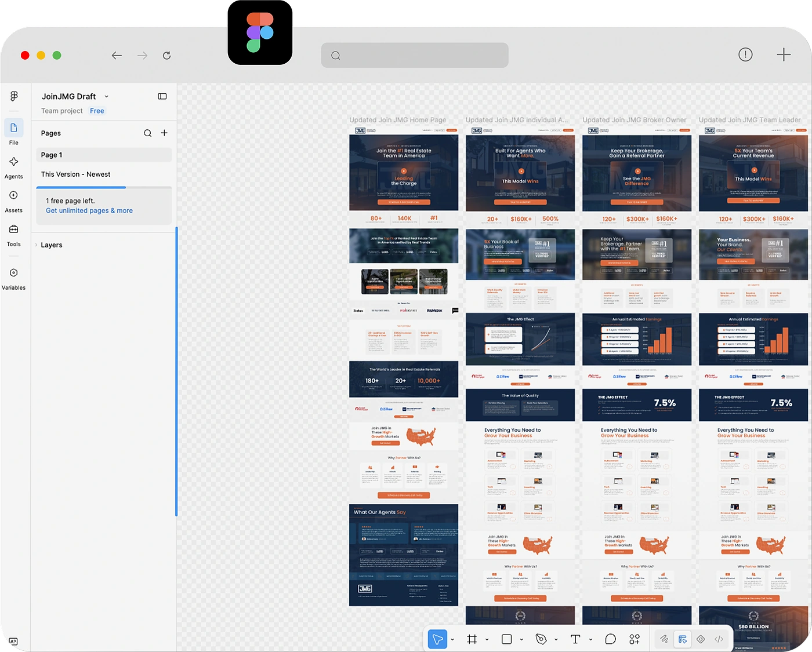Click the browser forward arrow
This screenshot has width=812, height=652.
142,56
